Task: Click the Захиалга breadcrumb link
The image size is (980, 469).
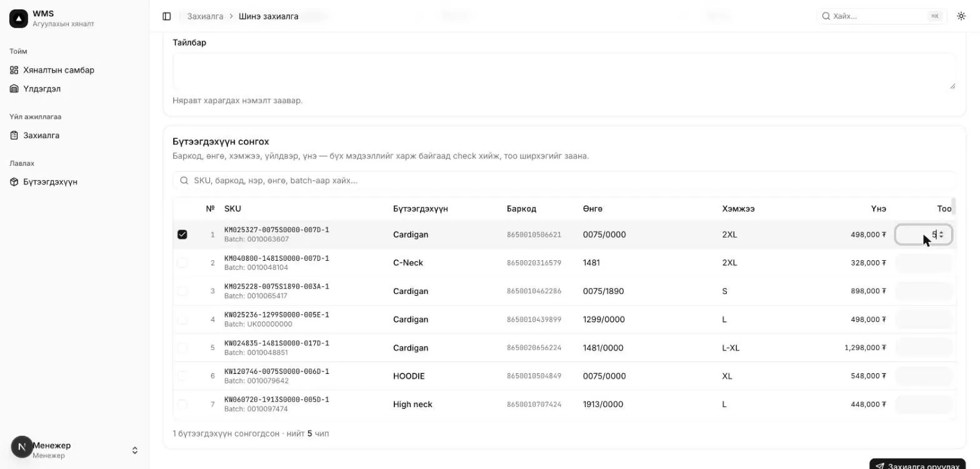Action: [205, 16]
